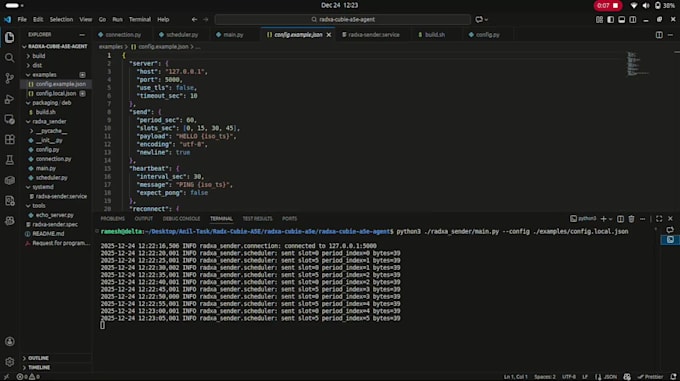Screen dimensions: 680x381
Task: Open config.local.json in explorer
Action: pos(56,94)
